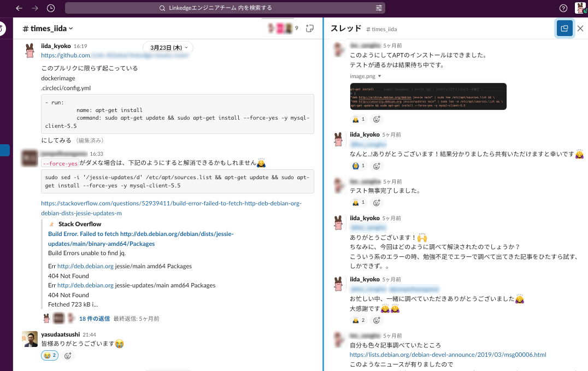
Task: Open search filter options icon
Action: click(x=379, y=8)
